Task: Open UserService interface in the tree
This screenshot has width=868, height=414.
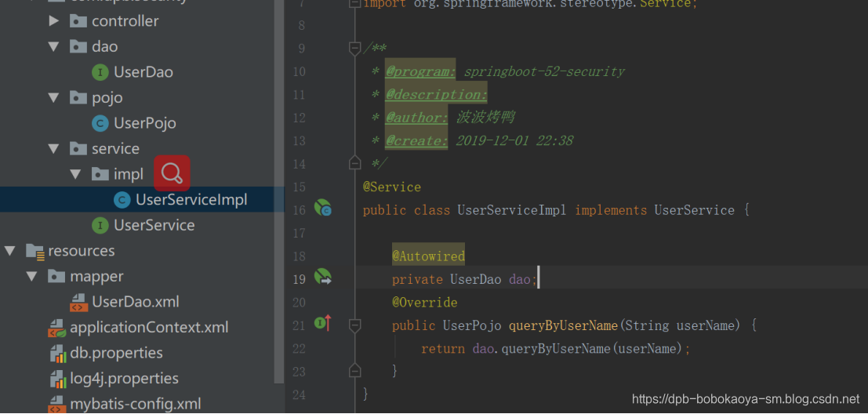Action: click(x=154, y=225)
